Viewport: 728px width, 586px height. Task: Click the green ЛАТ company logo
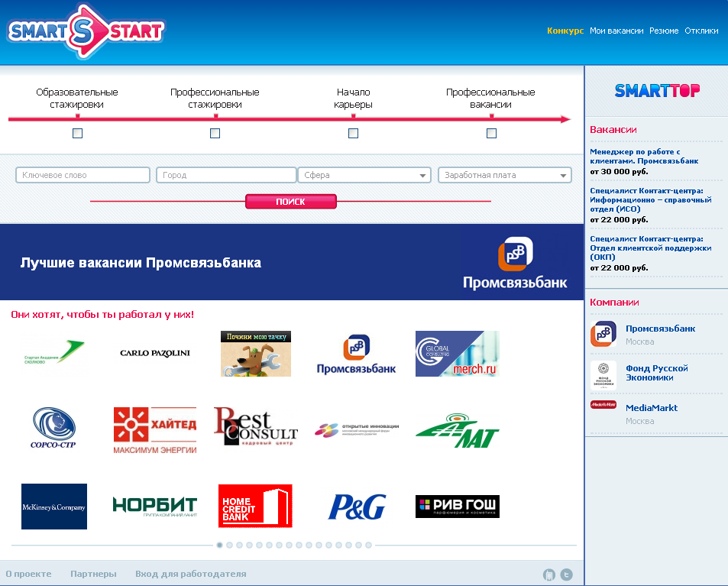[458, 431]
